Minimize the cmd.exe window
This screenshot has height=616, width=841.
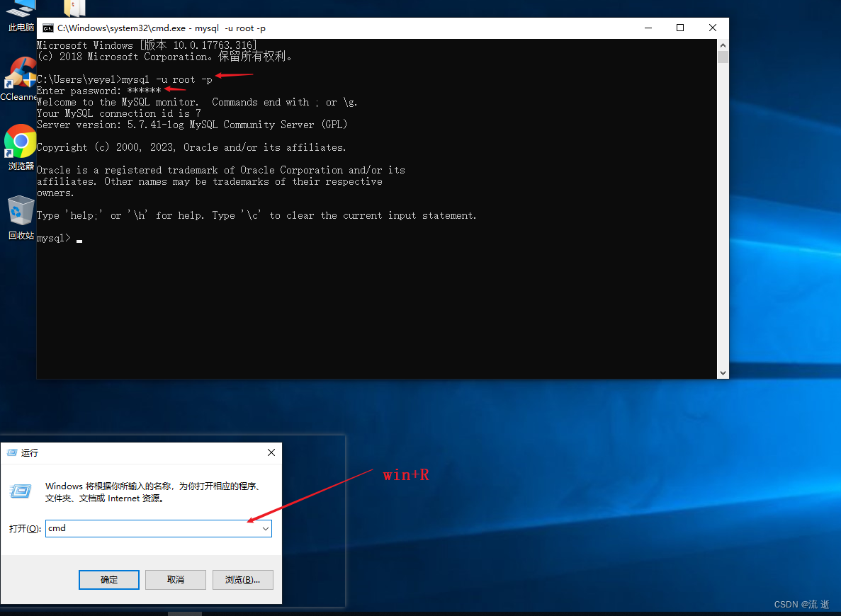[x=648, y=28]
